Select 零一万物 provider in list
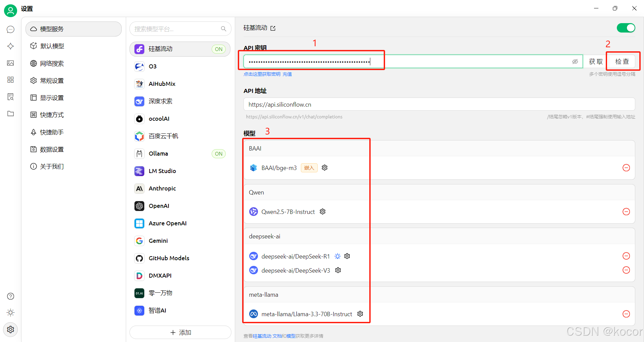644x342 pixels. click(x=180, y=293)
